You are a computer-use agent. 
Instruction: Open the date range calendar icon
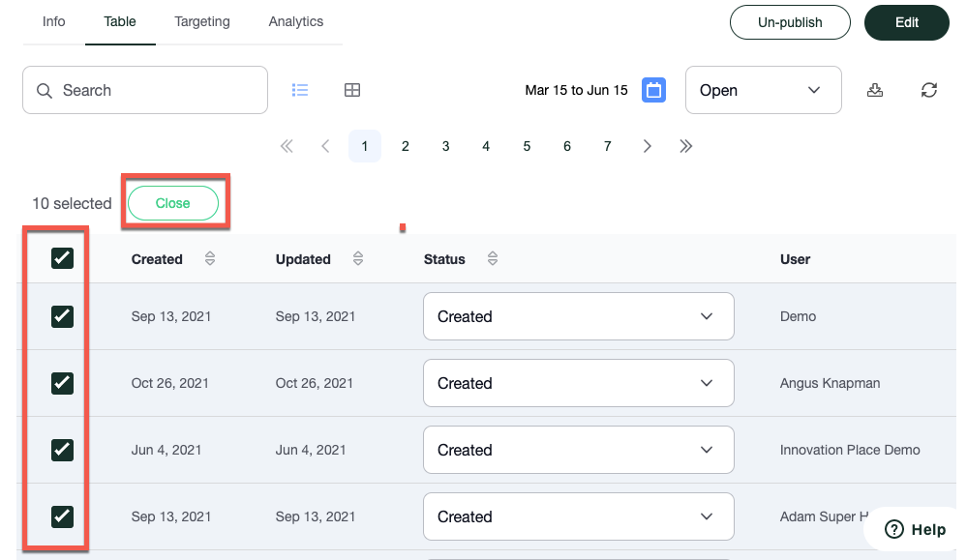tap(653, 90)
